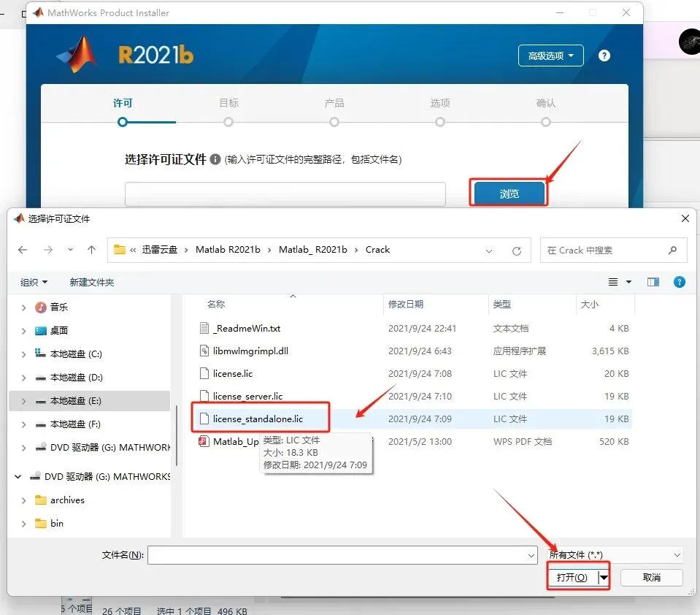The width and height of the screenshot is (700, 615).
Task: Select the 目标 step tab
Action: tap(228, 103)
